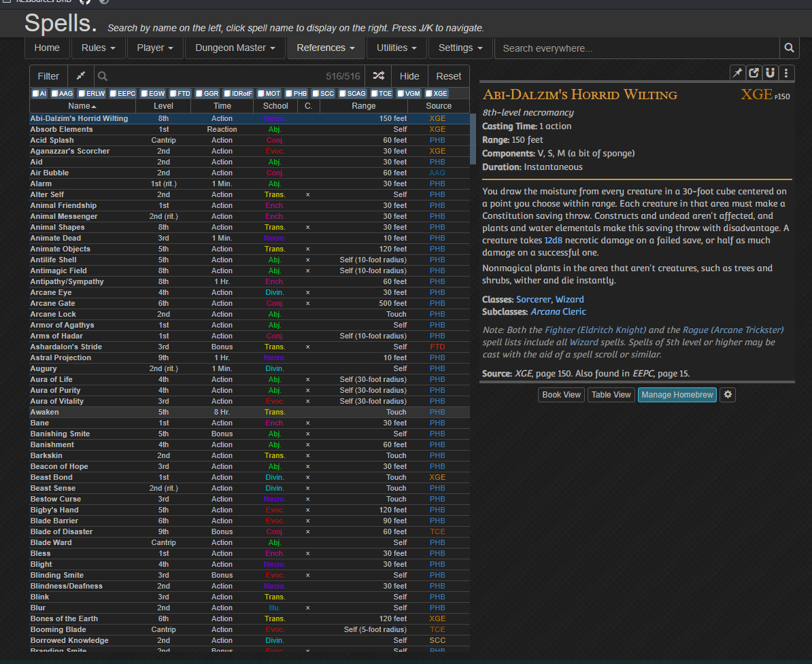Select the Awaken spell row
The image size is (812, 664).
pyautogui.click(x=250, y=412)
